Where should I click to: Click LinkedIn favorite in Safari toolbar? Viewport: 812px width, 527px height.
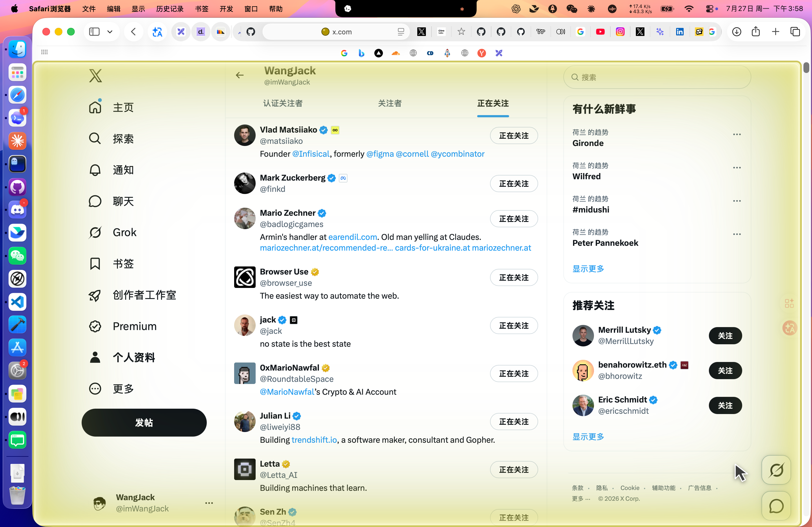[x=680, y=32]
